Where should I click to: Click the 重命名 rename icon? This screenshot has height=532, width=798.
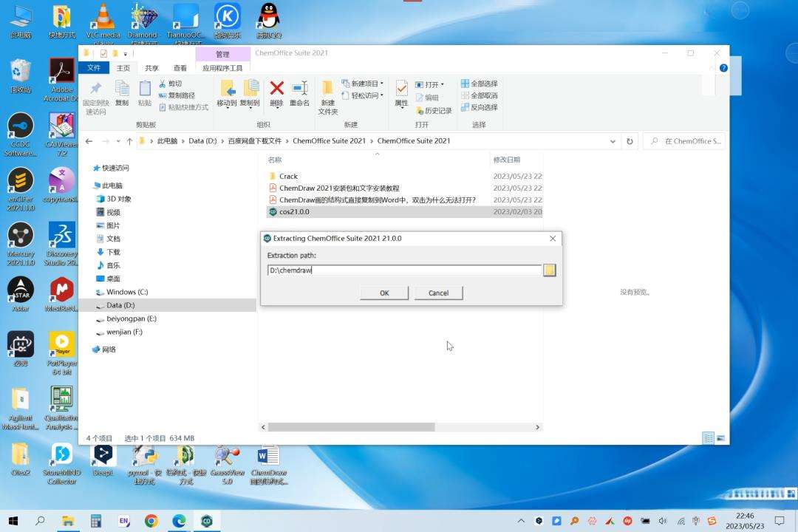click(x=300, y=88)
